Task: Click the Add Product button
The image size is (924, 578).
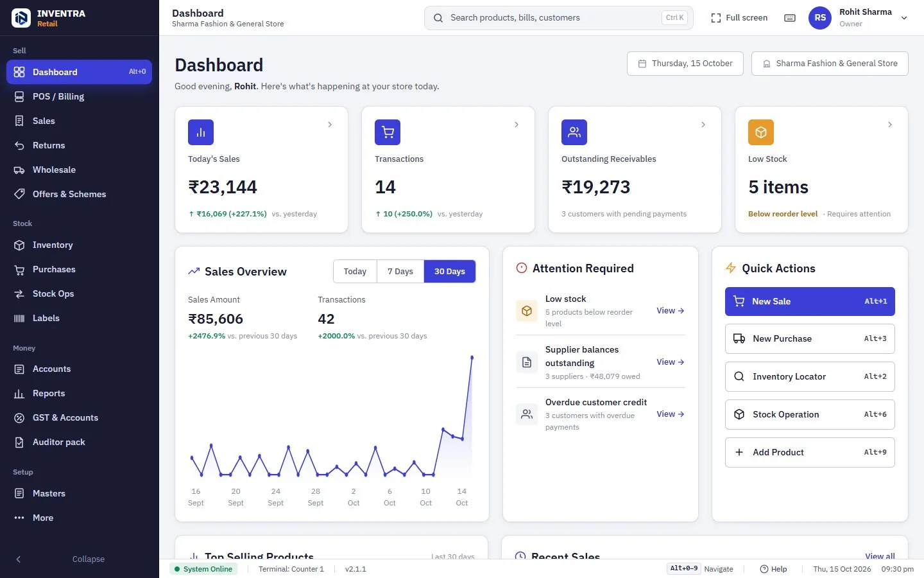Action: 810,453
